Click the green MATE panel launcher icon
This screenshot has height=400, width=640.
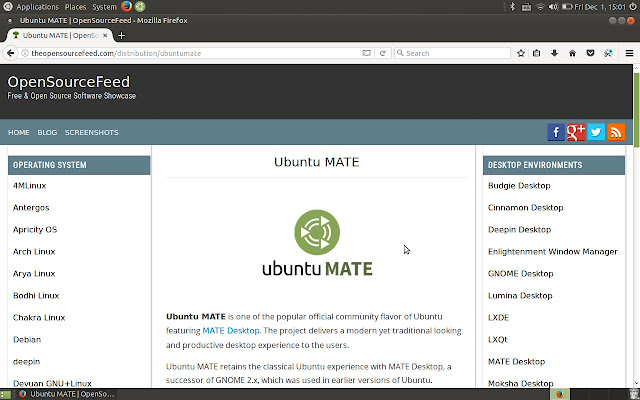coord(140,7)
